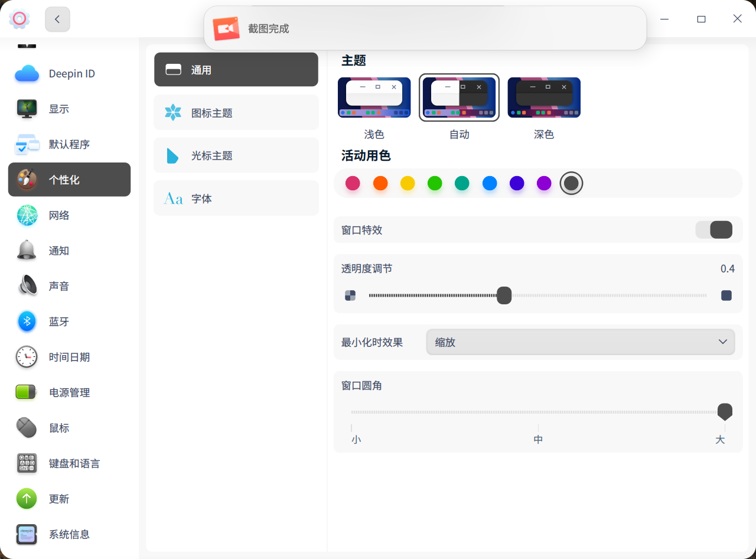Viewport: 756px width, 559px height.
Task: Open the 最小化时效果 dropdown showing 缩放
Action: tap(581, 342)
